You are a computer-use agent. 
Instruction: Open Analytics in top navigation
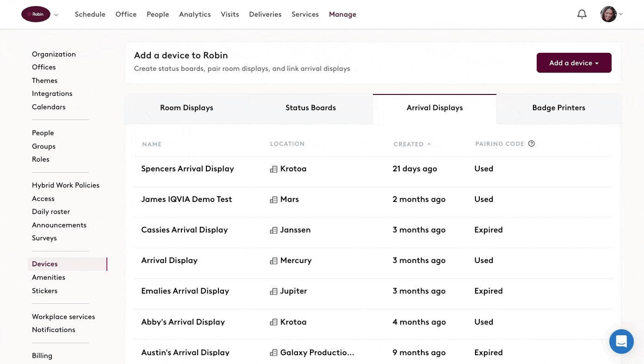(x=195, y=14)
